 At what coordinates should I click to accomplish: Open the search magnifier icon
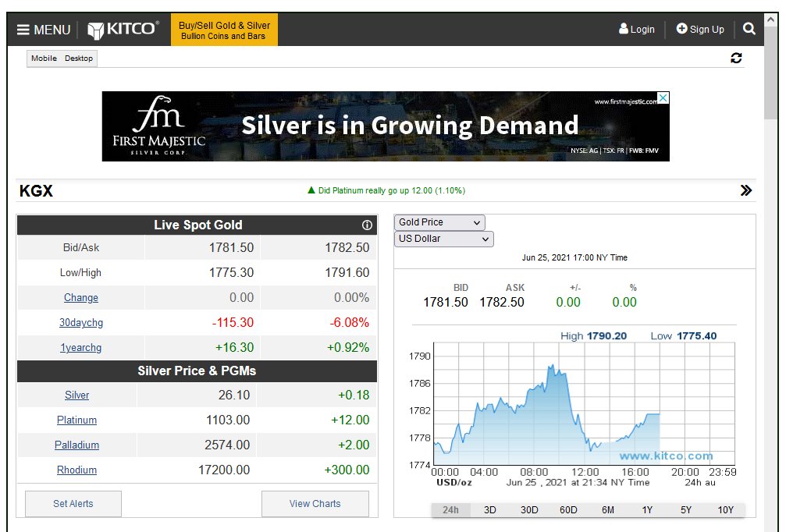click(x=749, y=29)
